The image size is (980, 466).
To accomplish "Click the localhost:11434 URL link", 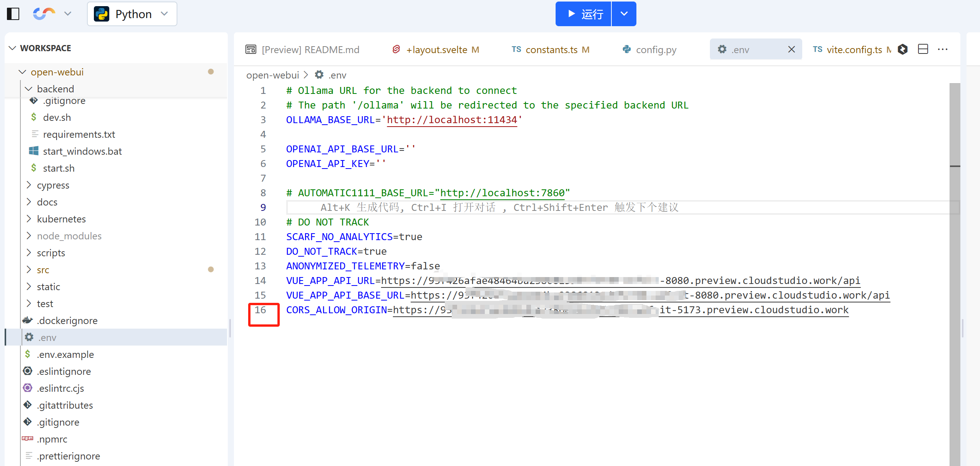I will click(452, 120).
